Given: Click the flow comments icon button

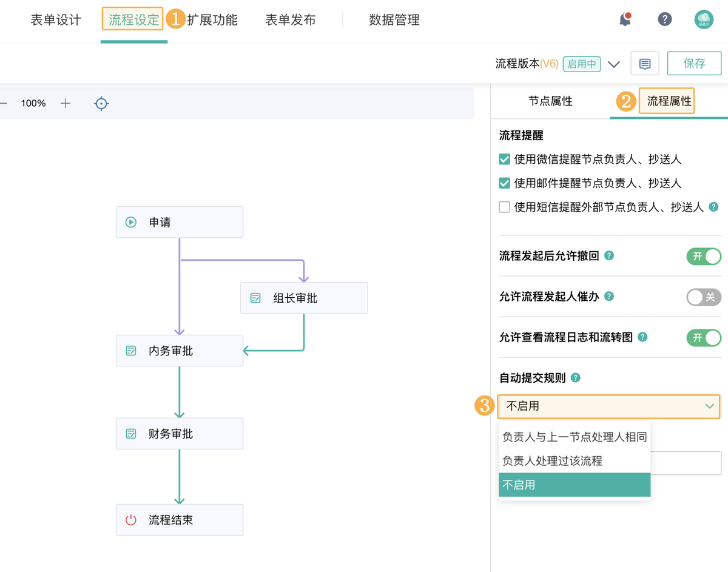Looking at the screenshot, I should tap(645, 64).
